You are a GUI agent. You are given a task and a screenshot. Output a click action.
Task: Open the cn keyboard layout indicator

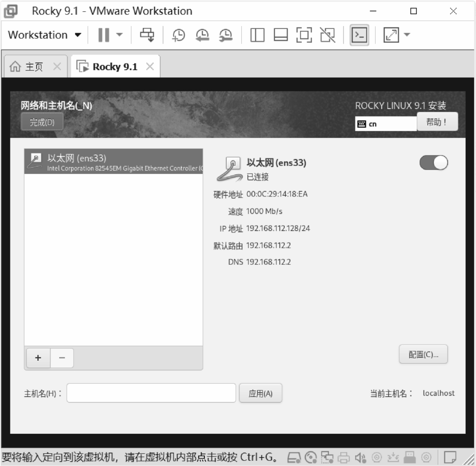[386, 124]
